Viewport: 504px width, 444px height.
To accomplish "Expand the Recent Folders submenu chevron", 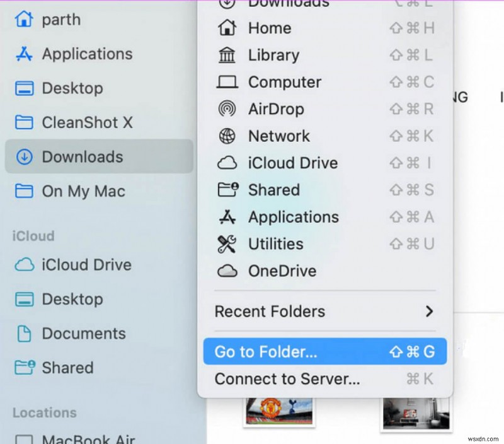I will point(429,312).
